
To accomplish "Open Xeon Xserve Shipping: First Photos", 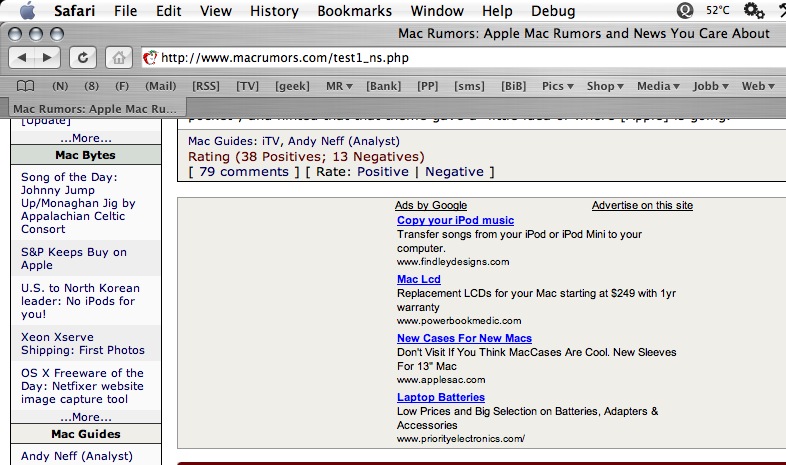I will 83,344.
